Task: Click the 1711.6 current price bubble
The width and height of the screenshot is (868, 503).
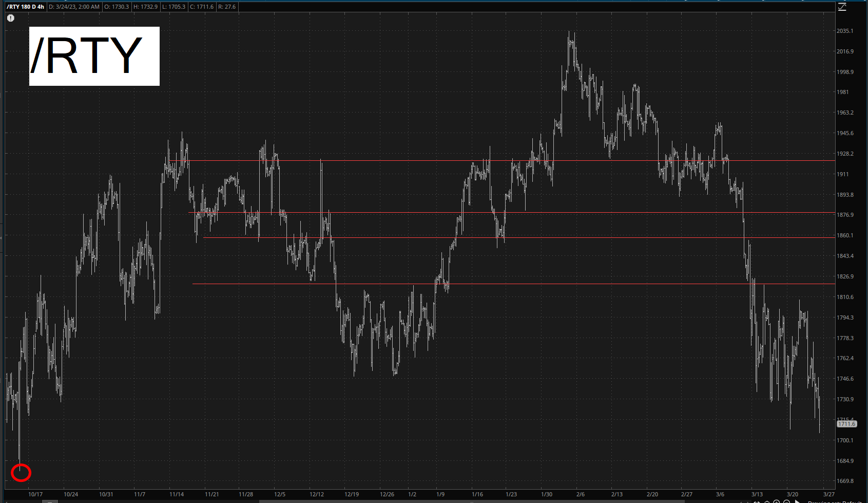Action: (x=846, y=424)
